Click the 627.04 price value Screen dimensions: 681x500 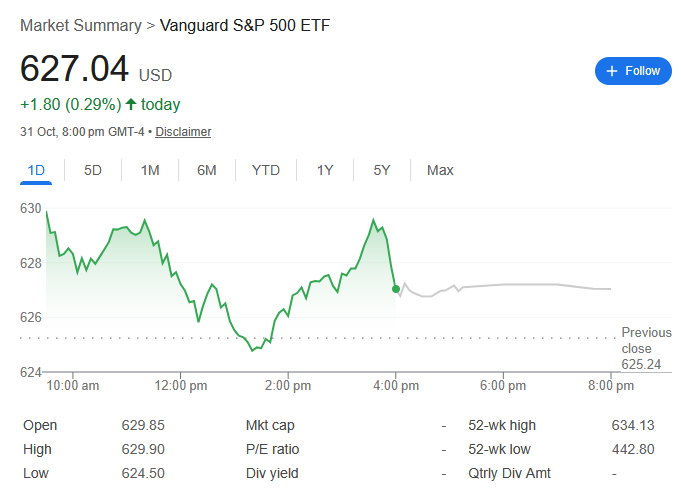coord(75,69)
